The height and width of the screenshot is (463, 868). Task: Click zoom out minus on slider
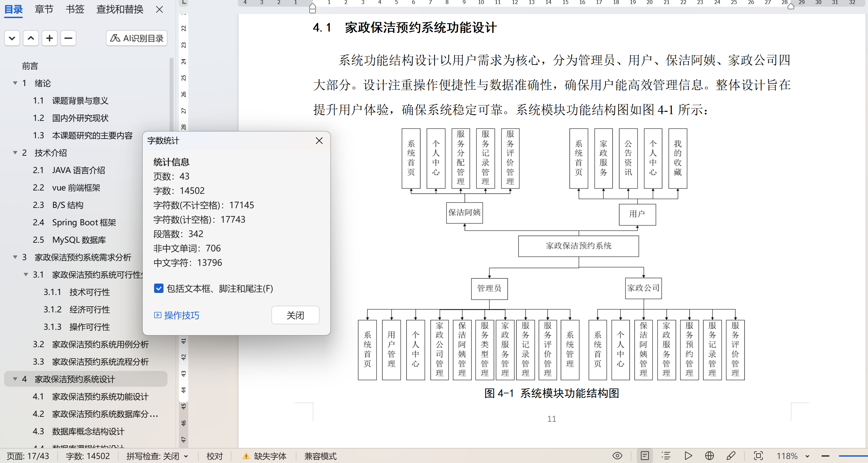[825, 456]
